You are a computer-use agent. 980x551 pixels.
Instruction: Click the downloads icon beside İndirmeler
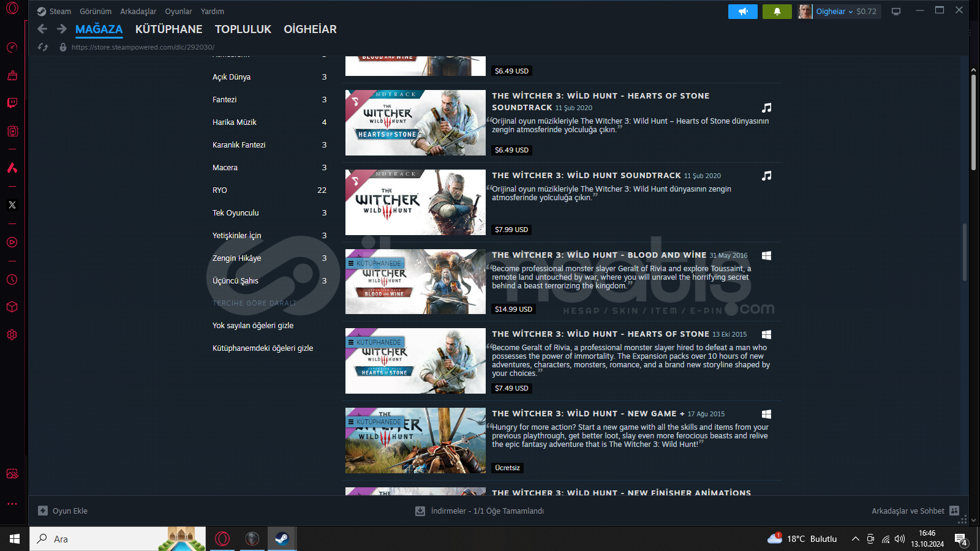coord(420,511)
